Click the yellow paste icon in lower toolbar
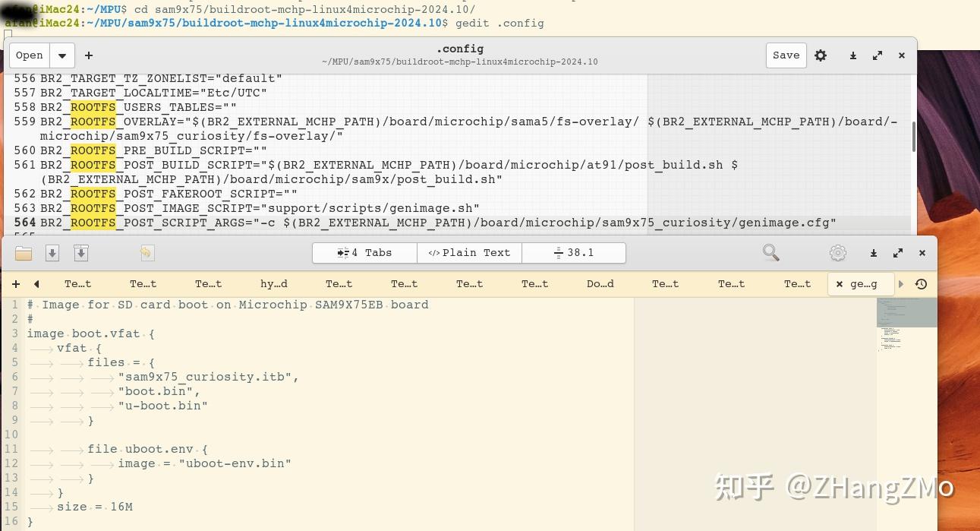Screen dimensions: 980x531 (147, 253)
